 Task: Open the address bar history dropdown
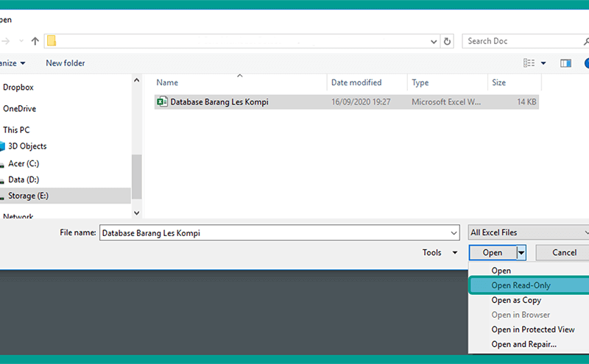(x=434, y=41)
